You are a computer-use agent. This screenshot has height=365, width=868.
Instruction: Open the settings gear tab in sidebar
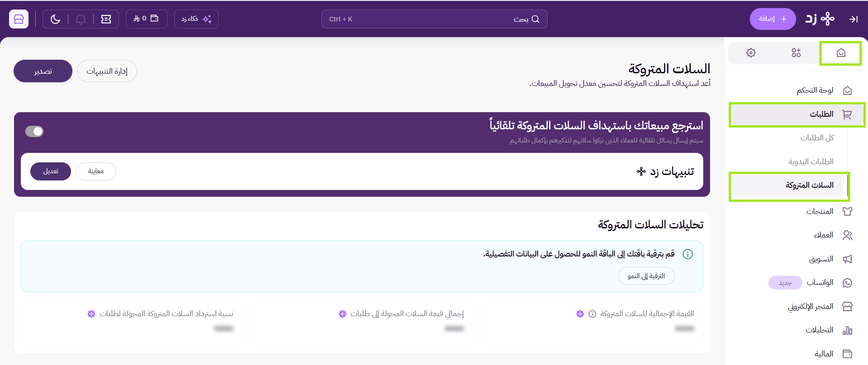751,53
